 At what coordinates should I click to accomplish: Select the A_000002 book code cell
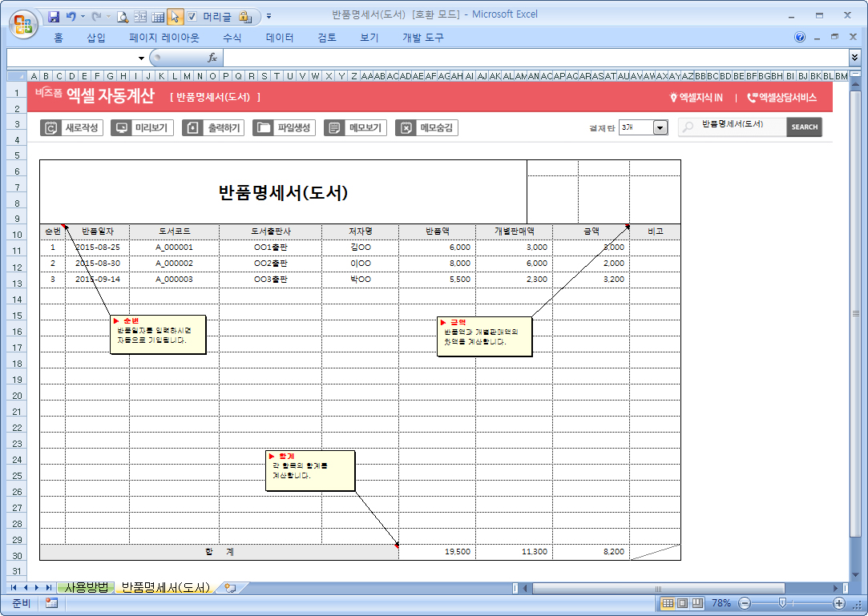click(175, 264)
